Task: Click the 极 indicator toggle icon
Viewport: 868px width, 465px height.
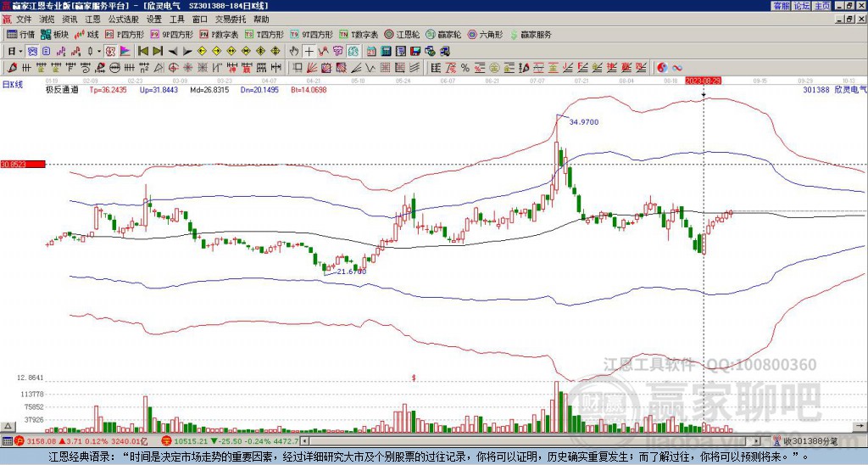Action: click(111, 52)
